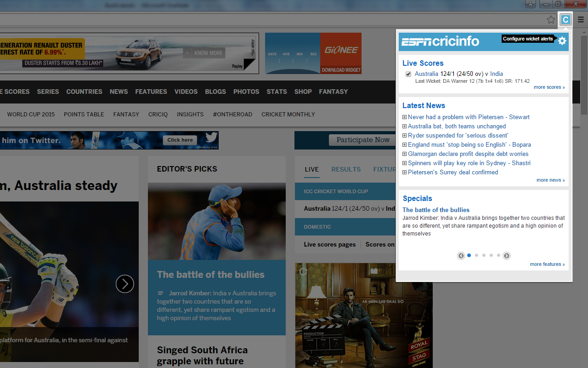Select the second Specials carousel dot
This screenshot has width=588, height=368.
coord(476,255)
